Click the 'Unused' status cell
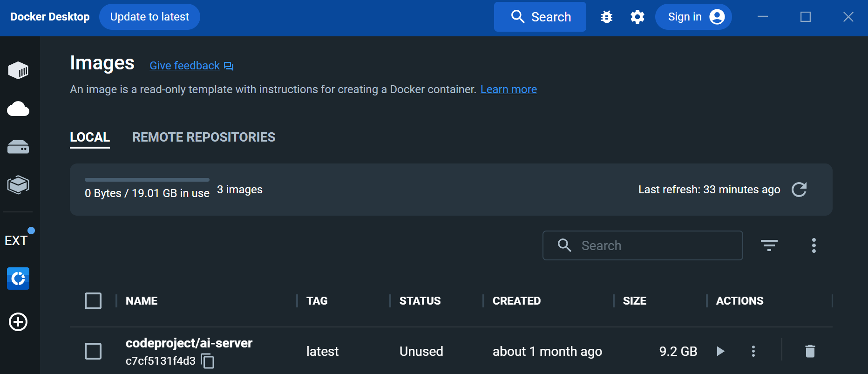 coord(421,351)
